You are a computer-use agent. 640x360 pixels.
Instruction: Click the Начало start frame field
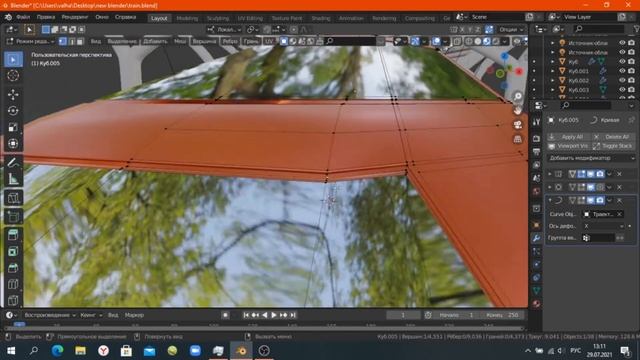456,315
